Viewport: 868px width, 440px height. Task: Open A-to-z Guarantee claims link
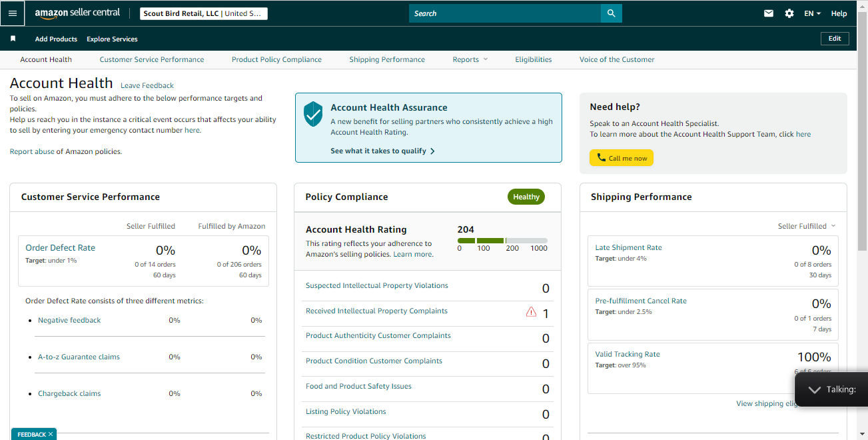(79, 357)
